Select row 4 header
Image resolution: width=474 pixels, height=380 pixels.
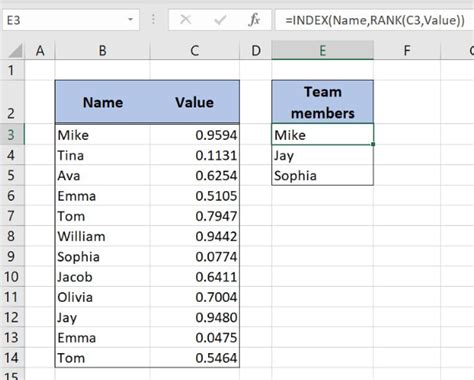pos(12,155)
